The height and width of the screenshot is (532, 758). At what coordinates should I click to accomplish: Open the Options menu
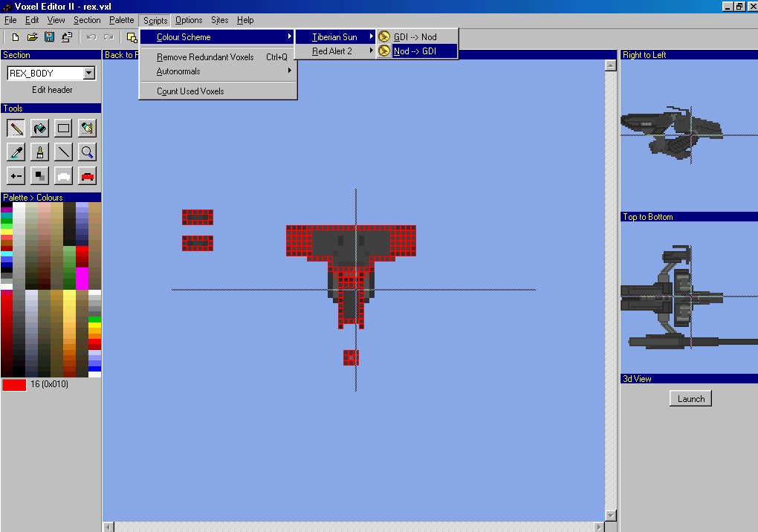click(189, 20)
